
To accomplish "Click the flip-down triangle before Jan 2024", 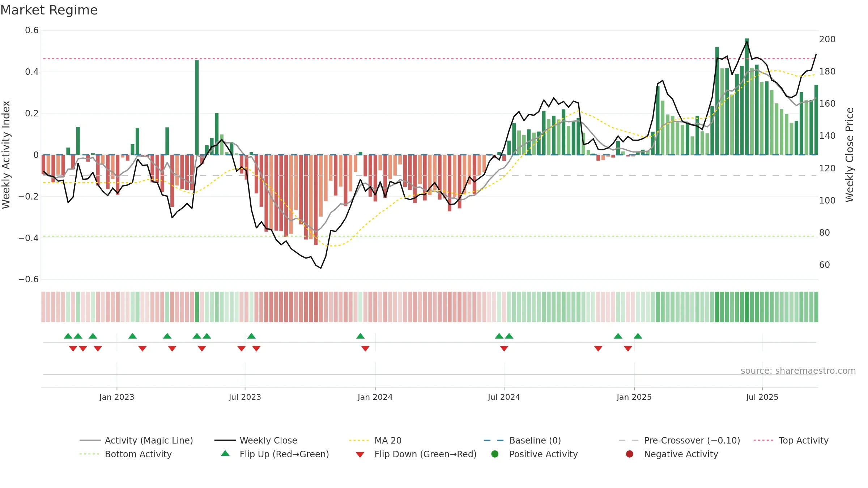I will click(365, 348).
